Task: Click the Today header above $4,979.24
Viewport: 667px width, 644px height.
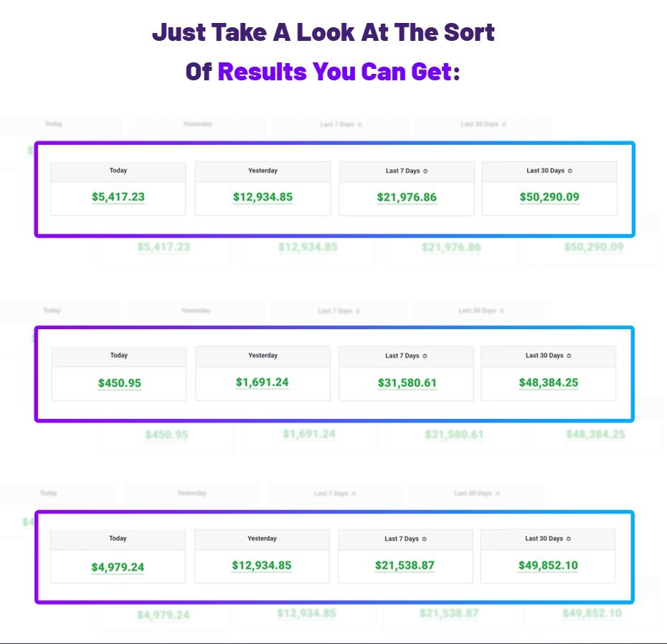Action: [x=118, y=539]
